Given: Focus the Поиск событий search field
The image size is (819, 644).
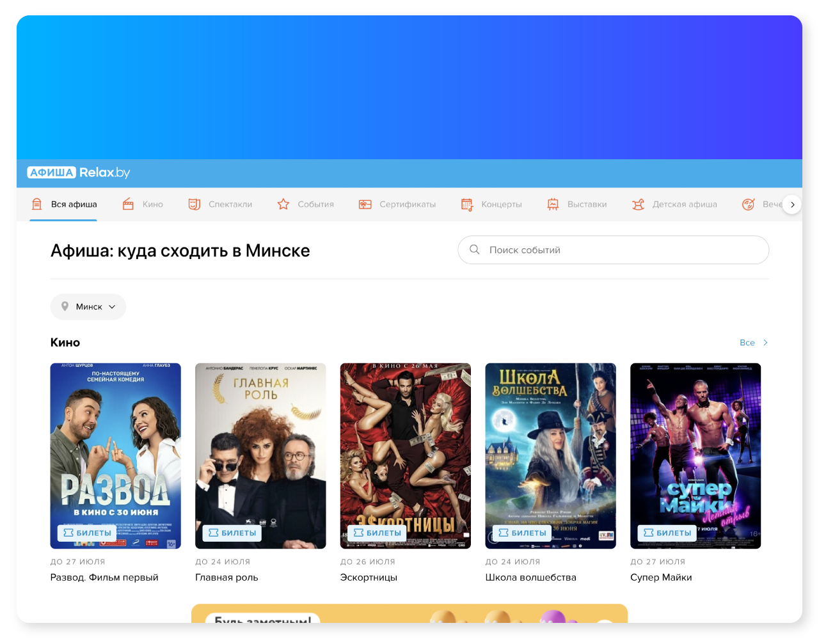Looking at the screenshot, I should tap(613, 250).
